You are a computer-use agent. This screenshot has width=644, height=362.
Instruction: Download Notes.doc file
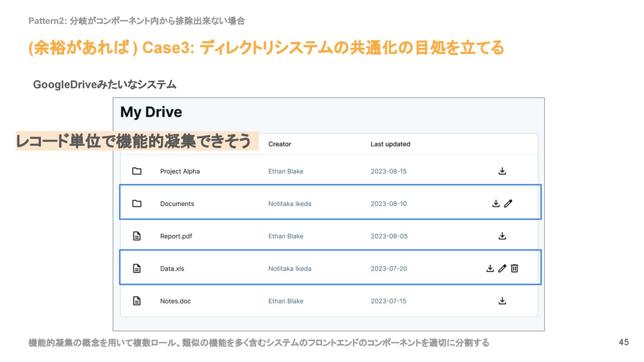[x=502, y=301]
